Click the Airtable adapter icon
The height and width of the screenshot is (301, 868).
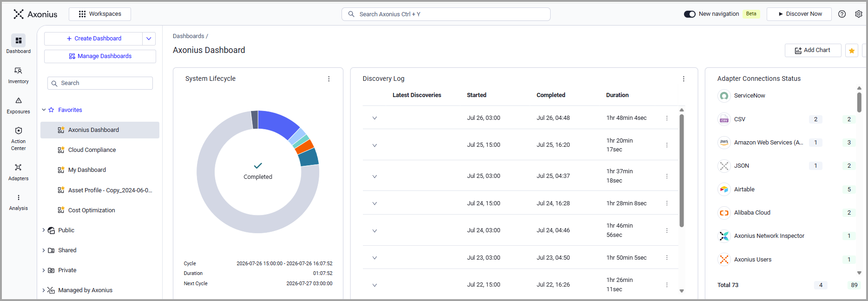[724, 190]
